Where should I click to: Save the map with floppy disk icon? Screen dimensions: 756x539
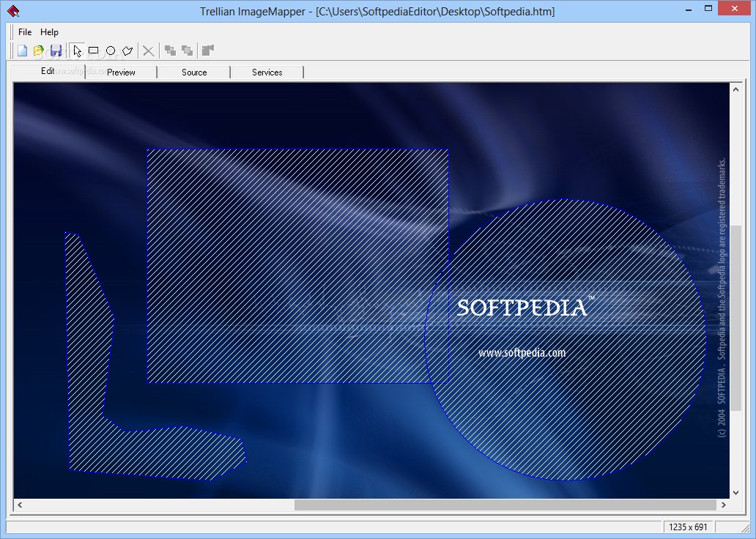click(56, 51)
